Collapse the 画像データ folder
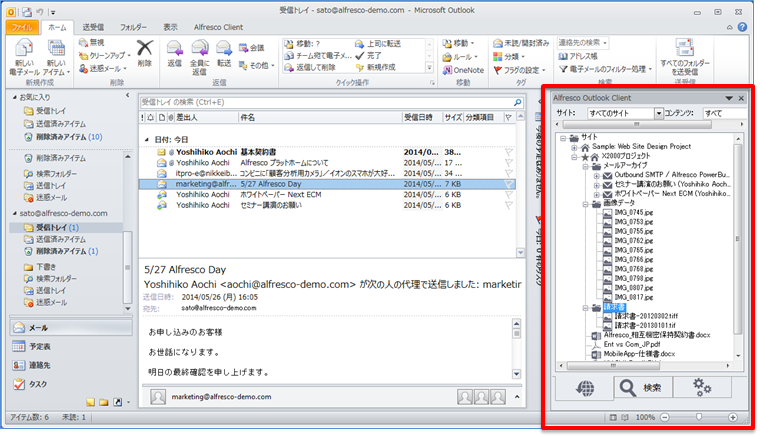 [x=586, y=204]
